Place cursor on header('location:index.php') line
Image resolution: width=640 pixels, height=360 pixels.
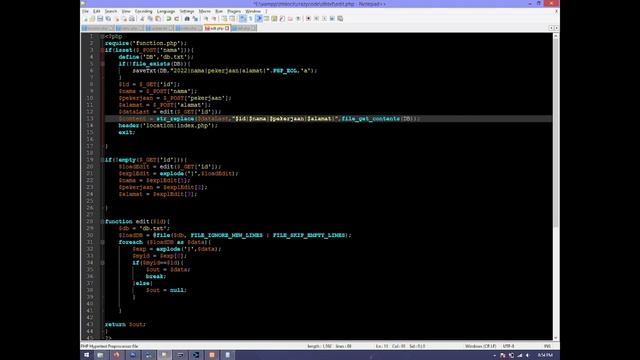pos(168,126)
